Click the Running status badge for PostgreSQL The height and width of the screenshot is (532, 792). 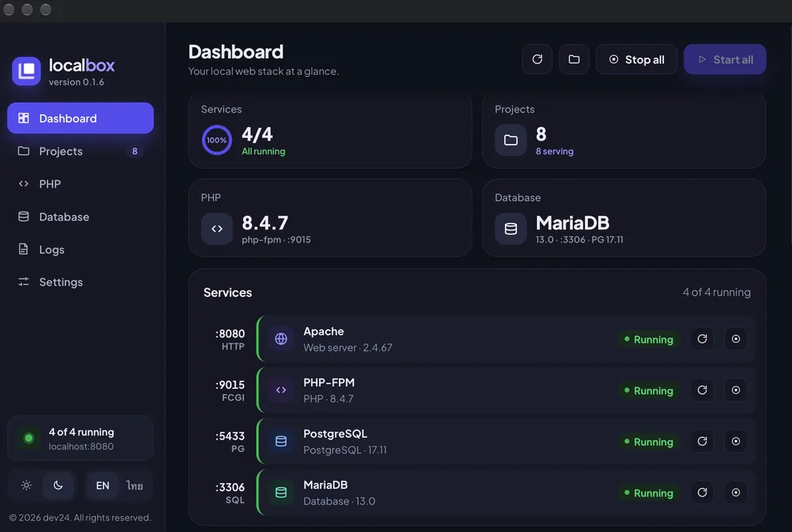point(649,441)
